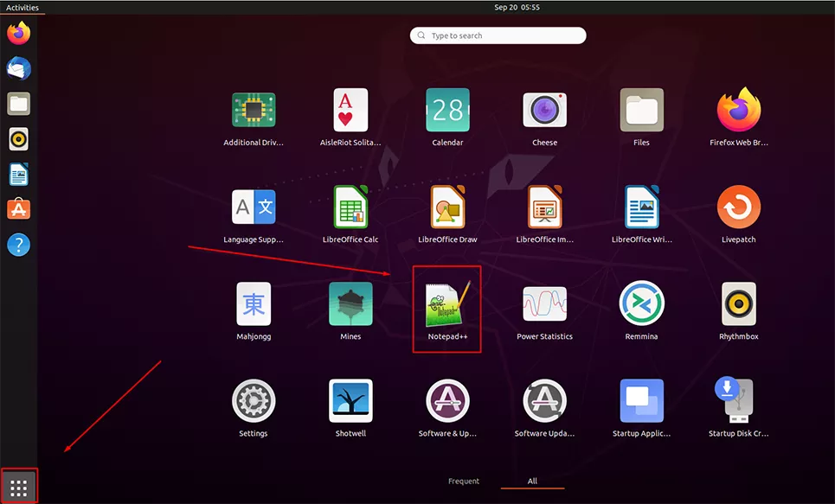
Task: Open Rhythmbox from app grid
Action: pyautogui.click(x=739, y=304)
